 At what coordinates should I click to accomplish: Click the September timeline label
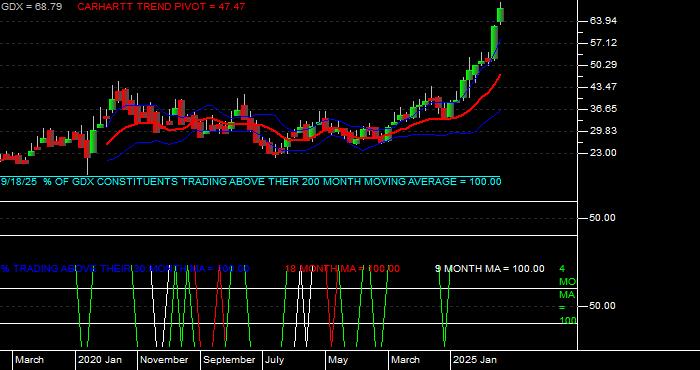click(x=229, y=360)
